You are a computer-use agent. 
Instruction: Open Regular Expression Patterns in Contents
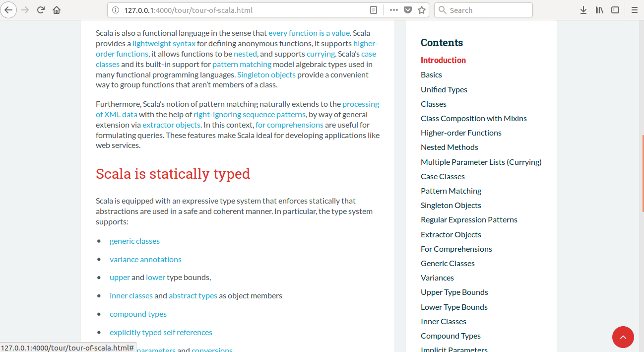click(x=469, y=219)
